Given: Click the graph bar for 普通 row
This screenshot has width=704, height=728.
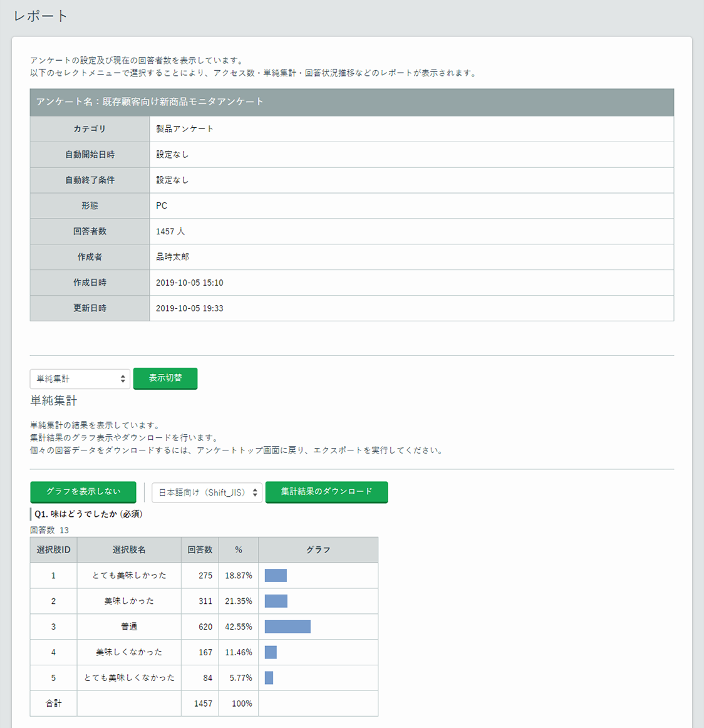Looking at the screenshot, I should click(287, 627).
